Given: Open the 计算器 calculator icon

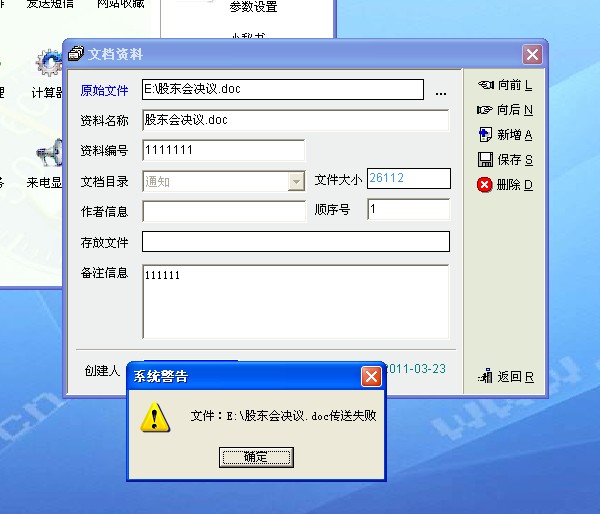Looking at the screenshot, I should [49, 74].
